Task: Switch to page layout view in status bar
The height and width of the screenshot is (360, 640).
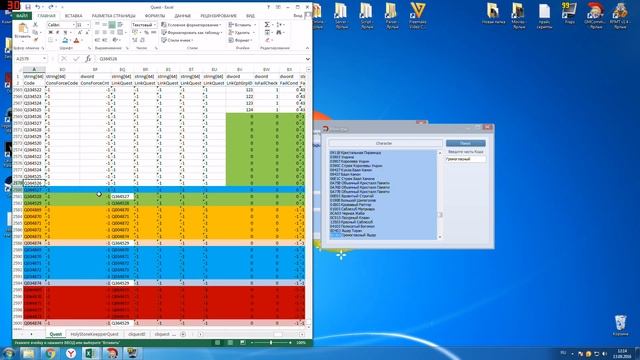Action: pyautogui.click(x=230, y=342)
